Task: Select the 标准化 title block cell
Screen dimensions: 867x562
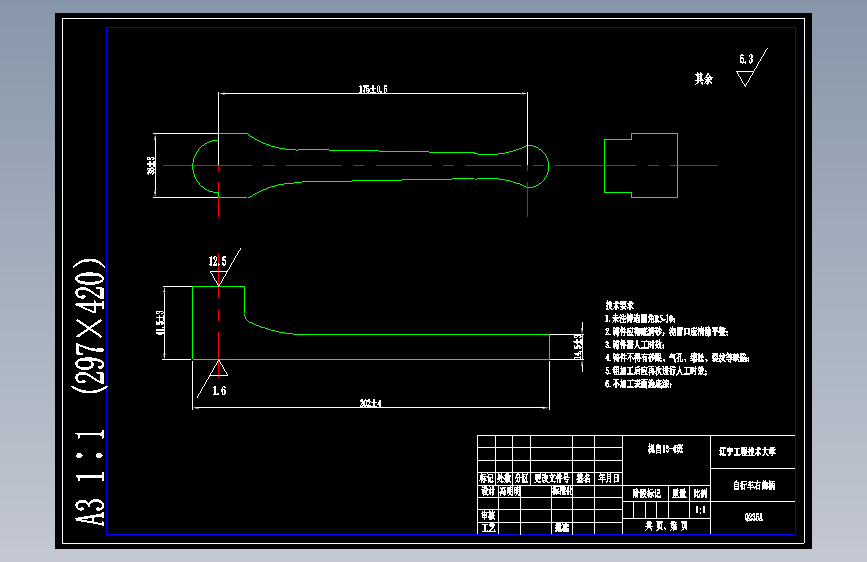Action: 562,491
